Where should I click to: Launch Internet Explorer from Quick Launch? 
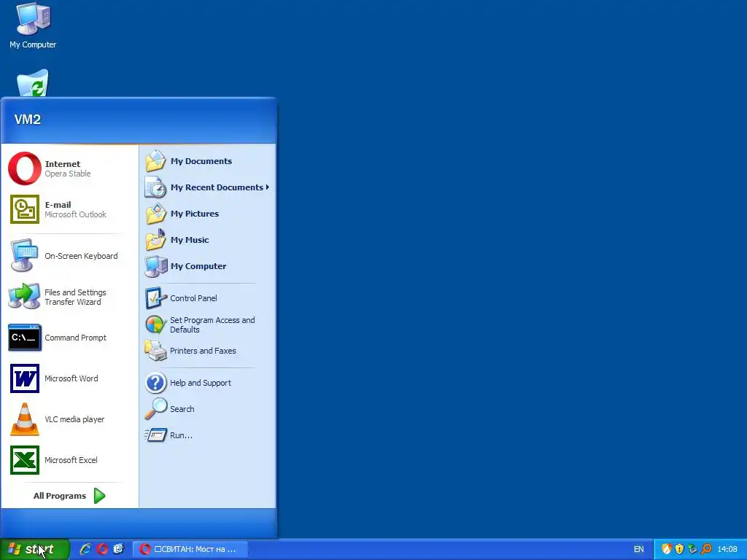(x=86, y=549)
